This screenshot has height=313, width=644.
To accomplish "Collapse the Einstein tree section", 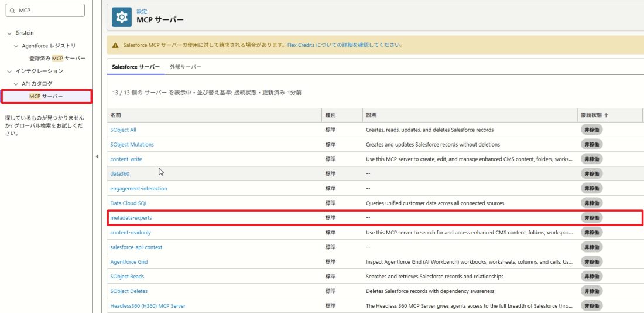I will point(9,33).
